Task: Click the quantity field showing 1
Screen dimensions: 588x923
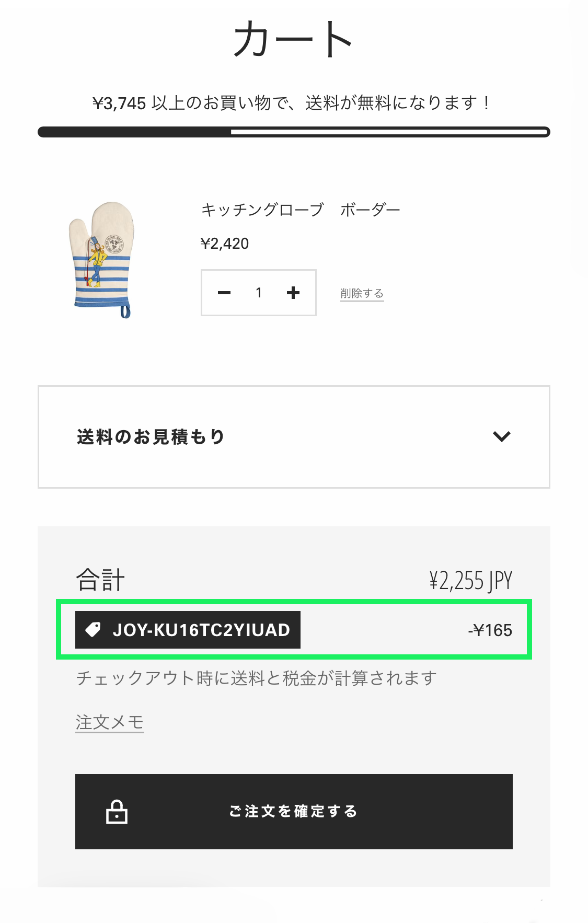Action: (x=259, y=293)
